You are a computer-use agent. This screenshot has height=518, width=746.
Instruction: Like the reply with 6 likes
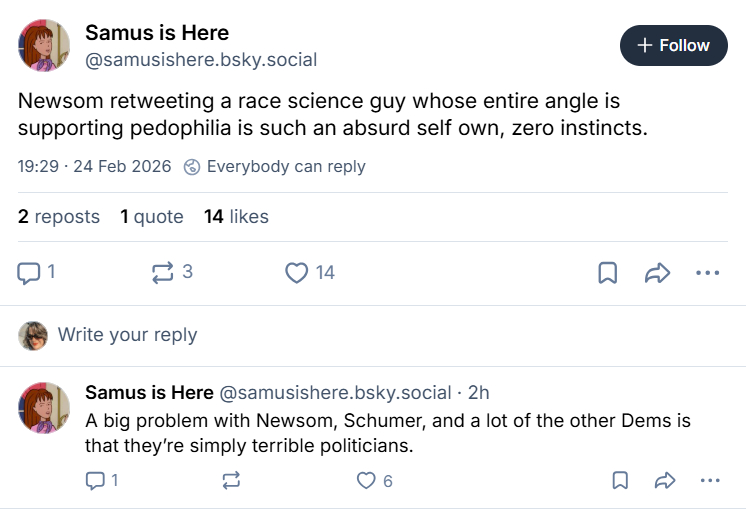366,481
